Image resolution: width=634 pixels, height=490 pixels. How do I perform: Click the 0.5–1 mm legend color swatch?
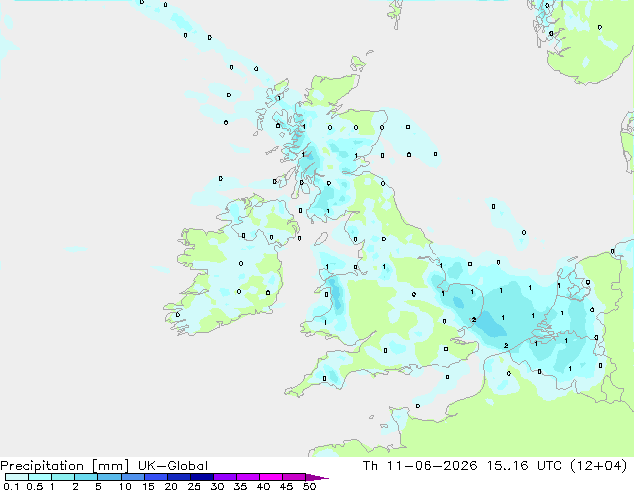(x=40, y=477)
